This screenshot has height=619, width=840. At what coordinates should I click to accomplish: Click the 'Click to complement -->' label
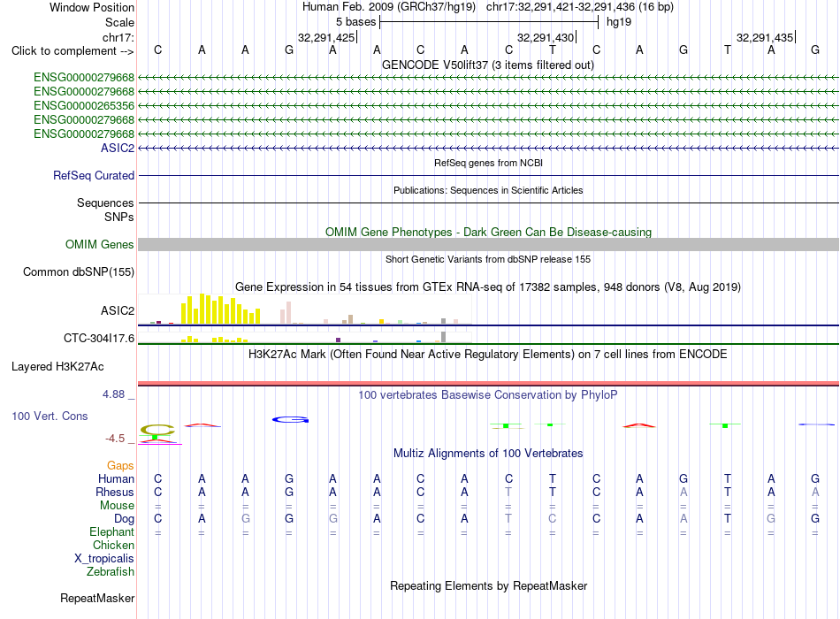pyautogui.click(x=73, y=51)
